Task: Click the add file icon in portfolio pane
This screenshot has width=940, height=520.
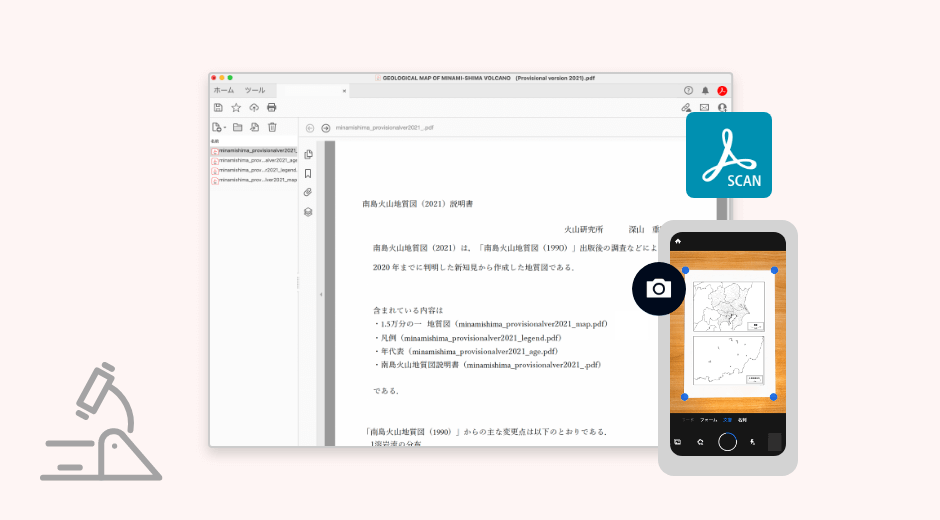Action: click(216, 127)
